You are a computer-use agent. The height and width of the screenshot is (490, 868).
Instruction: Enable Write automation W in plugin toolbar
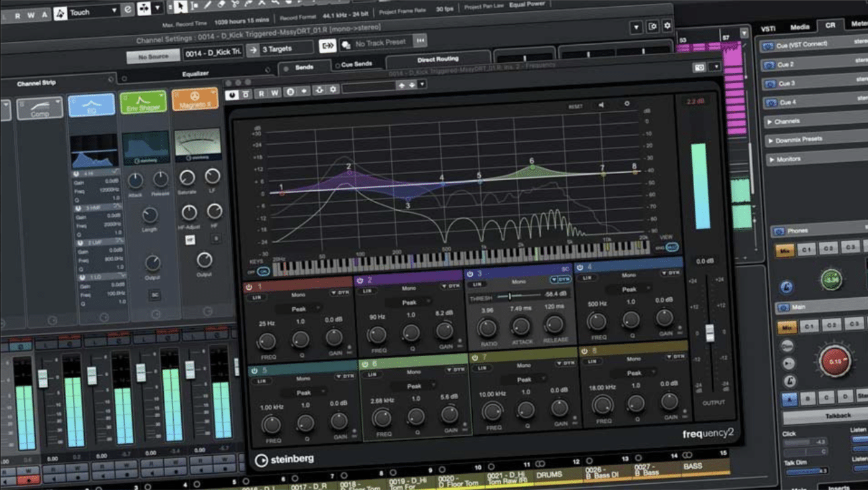click(x=274, y=92)
